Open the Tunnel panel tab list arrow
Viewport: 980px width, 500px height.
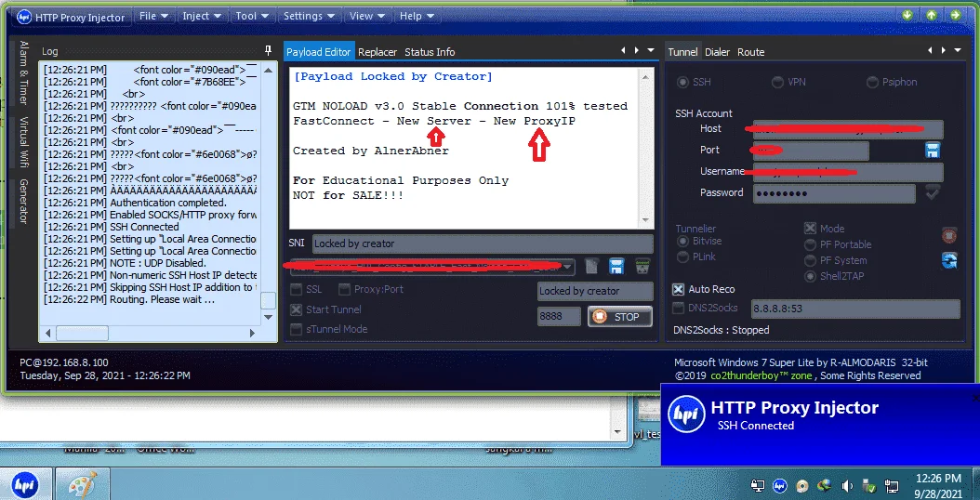click(958, 50)
